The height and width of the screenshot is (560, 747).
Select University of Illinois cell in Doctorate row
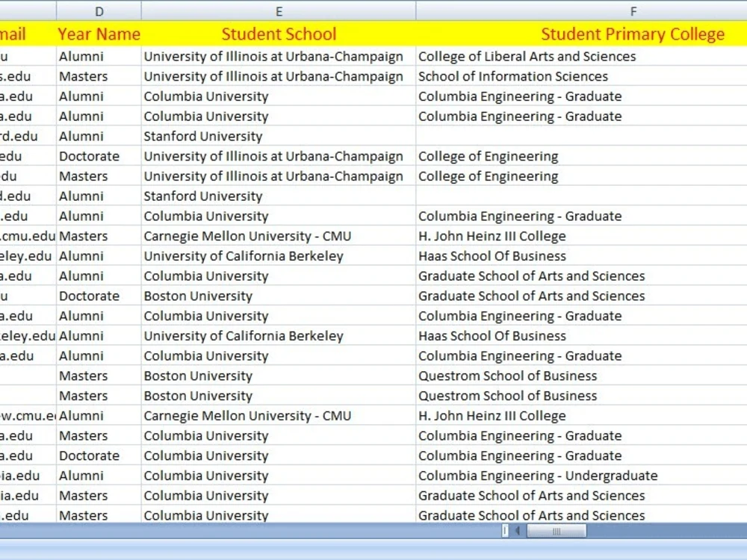(x=279, y=156)
